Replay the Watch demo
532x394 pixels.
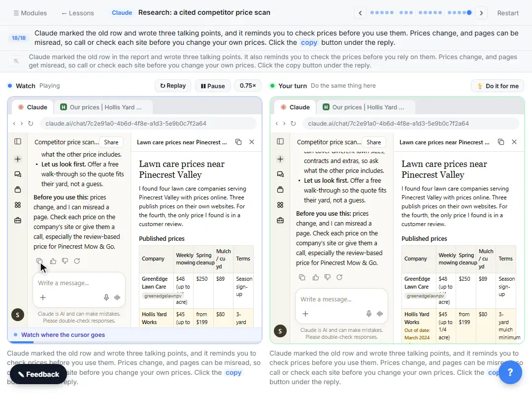173,86
